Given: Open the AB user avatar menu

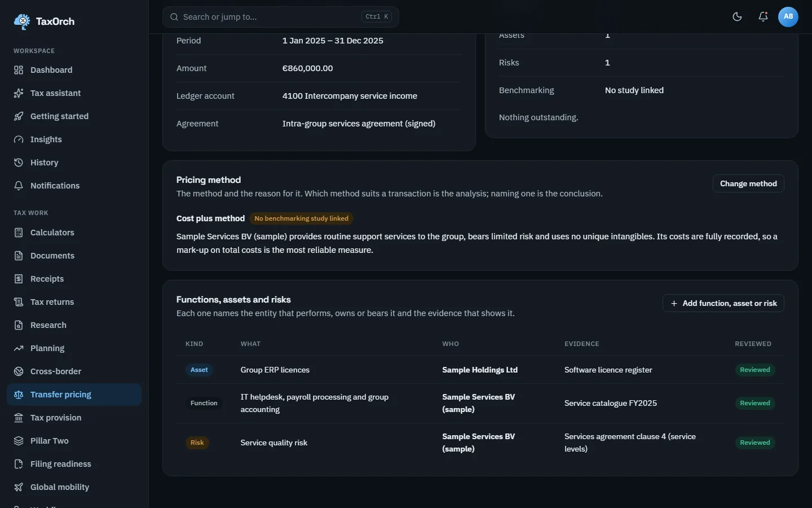Looking at the screenshot, I should [x=788, y=17].
